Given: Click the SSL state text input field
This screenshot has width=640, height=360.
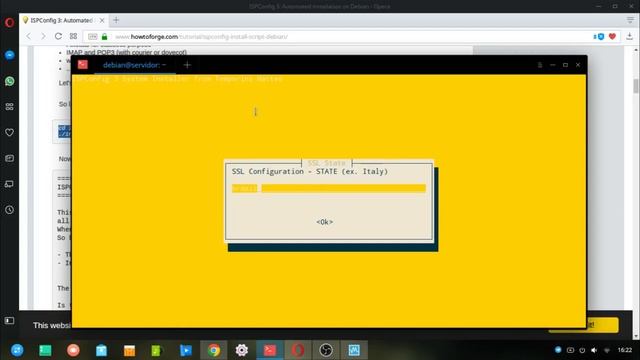Looking at the screenshot, I should (329, 188).
